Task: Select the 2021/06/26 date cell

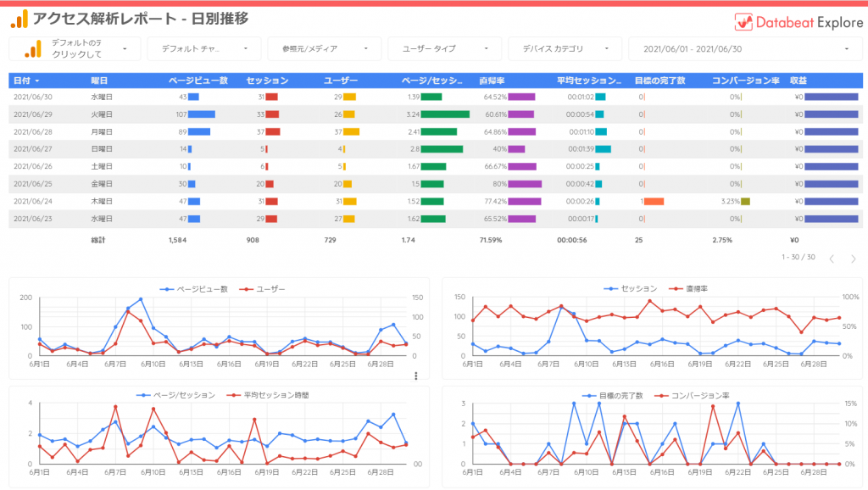Action: [33, 166]
